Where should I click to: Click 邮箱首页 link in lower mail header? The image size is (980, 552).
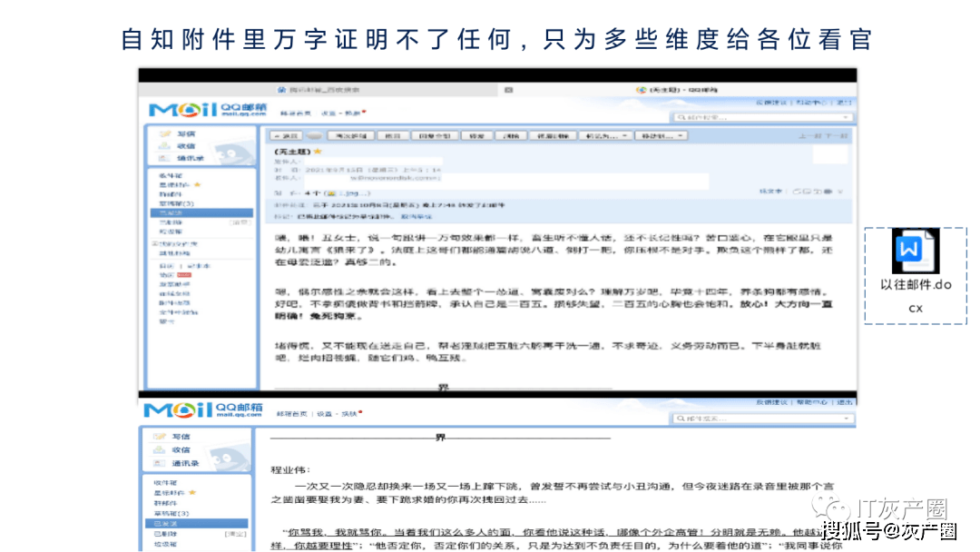click(292, 414)
